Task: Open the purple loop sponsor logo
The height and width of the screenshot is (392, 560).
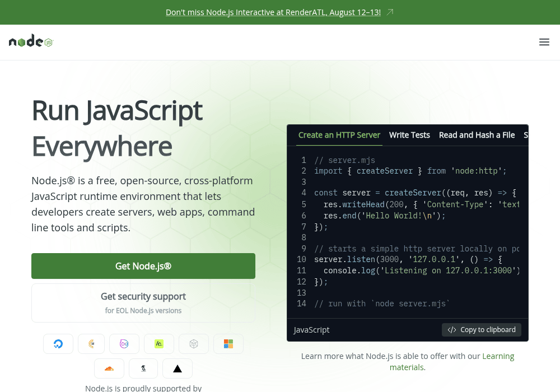Action: point(124,344)
